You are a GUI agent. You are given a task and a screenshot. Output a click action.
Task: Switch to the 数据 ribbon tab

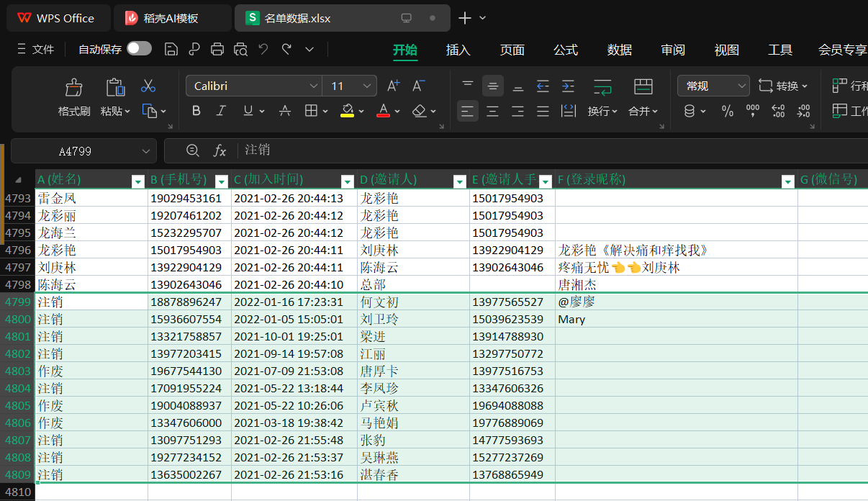click(x=620, y=50)
